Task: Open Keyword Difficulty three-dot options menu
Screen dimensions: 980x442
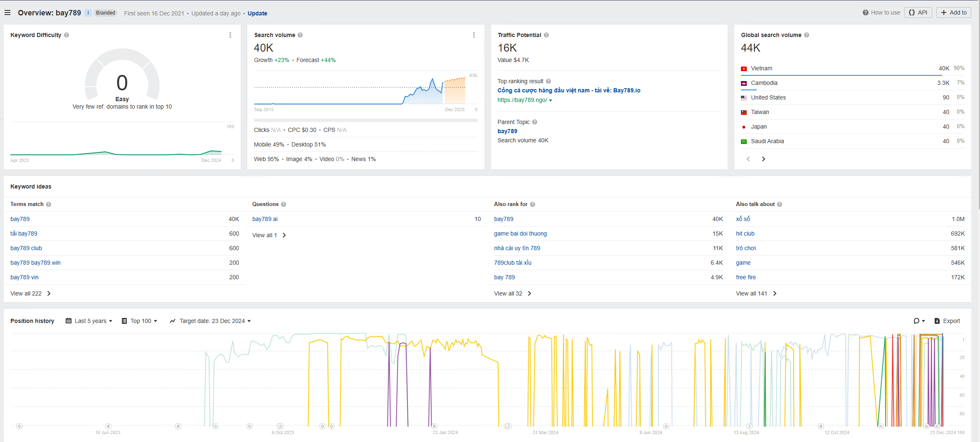Action: click(x=230, y=35)
